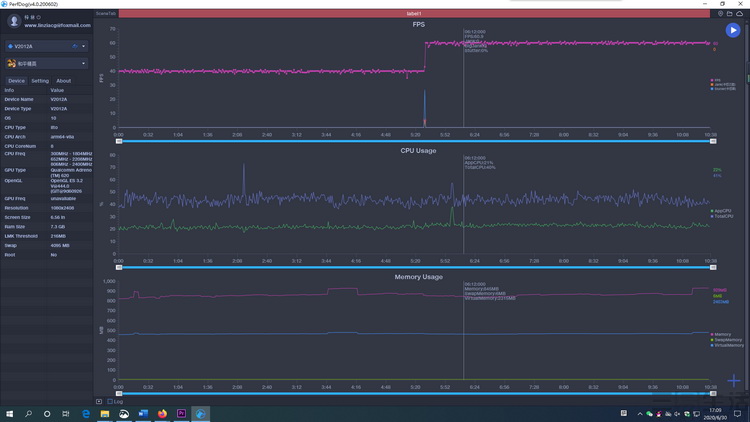Screen dimensions: 750x422
Task: Toggle the Log checkbox
Action: tap(110, 401)
